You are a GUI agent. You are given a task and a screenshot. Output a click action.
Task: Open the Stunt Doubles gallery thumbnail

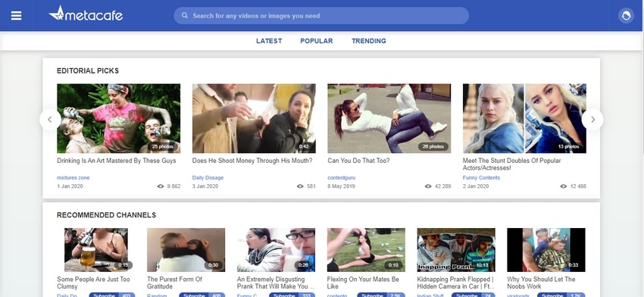point(524,118)
